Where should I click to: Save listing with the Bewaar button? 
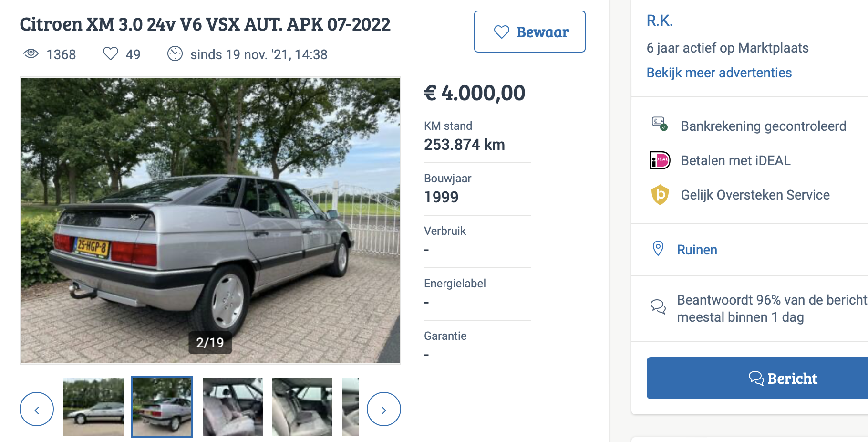pyautogui.click(x=530, y=32)
